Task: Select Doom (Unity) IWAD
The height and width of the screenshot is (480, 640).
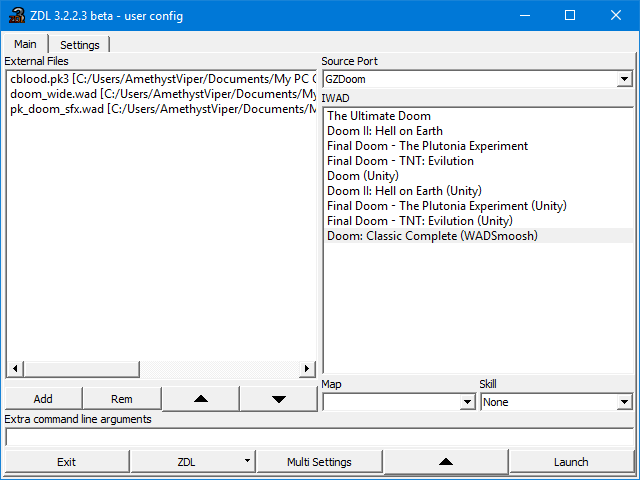Action: pyautogui.click(x=478, y=176)
